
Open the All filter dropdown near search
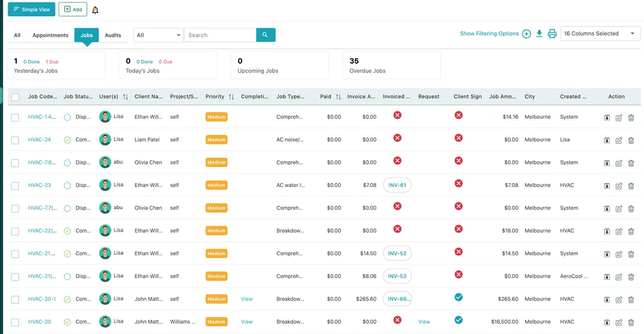pyautogui.click(x=158, y=35)
